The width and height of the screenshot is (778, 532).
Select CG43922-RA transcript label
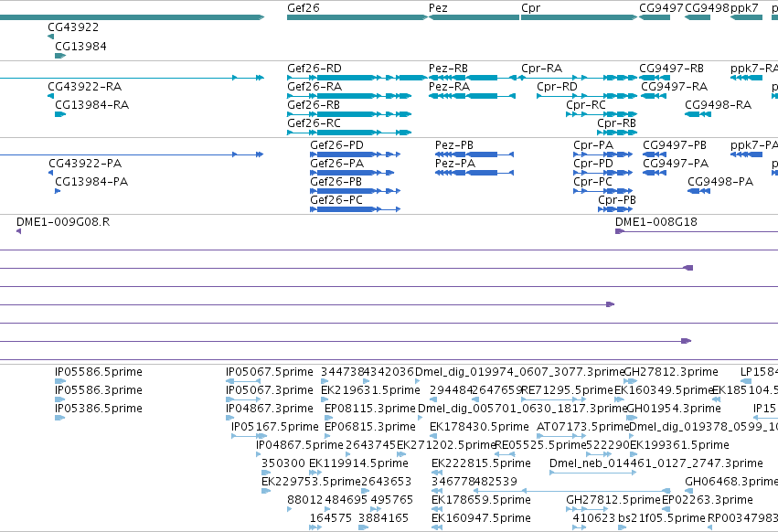coord(85,86)
